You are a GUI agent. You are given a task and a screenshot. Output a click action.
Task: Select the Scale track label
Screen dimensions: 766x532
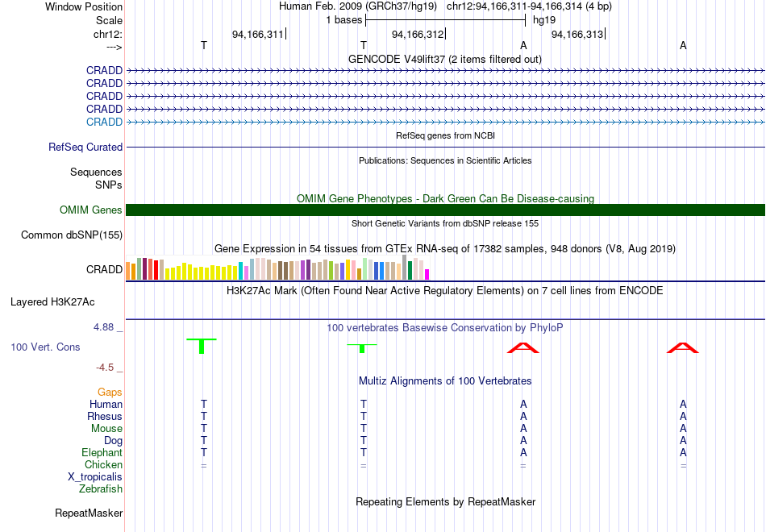click(109, 20)
